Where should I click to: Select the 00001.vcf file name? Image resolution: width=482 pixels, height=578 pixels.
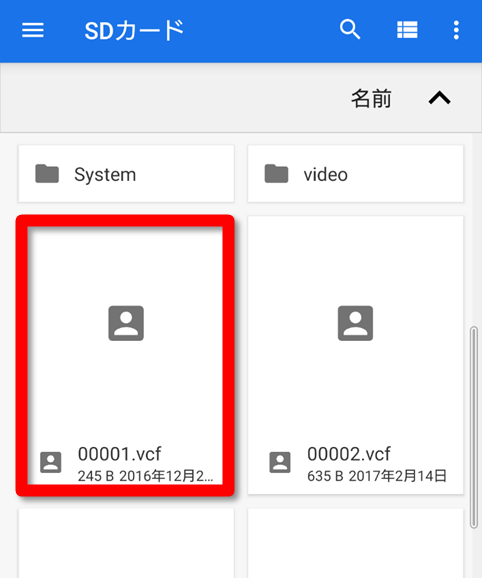pos(120,454)
